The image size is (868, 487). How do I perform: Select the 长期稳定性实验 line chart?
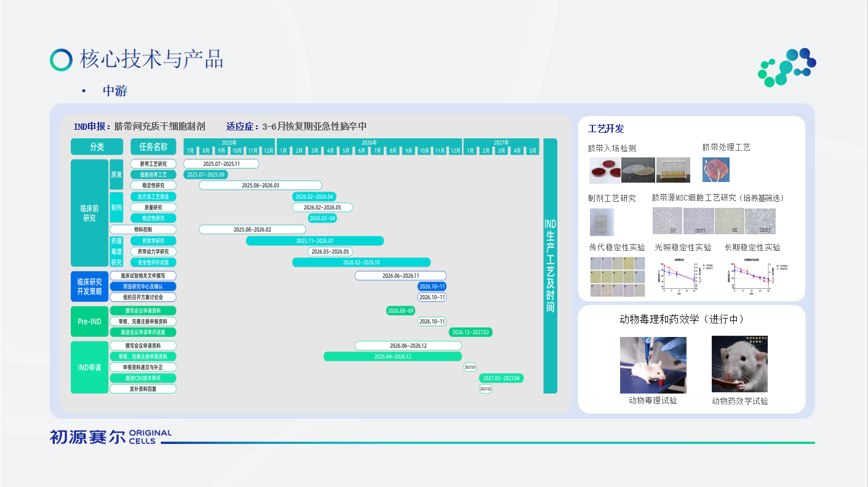750,277
